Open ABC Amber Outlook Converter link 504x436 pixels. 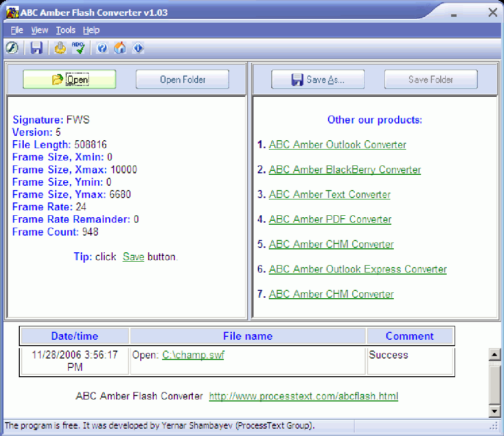coord(337,145)
